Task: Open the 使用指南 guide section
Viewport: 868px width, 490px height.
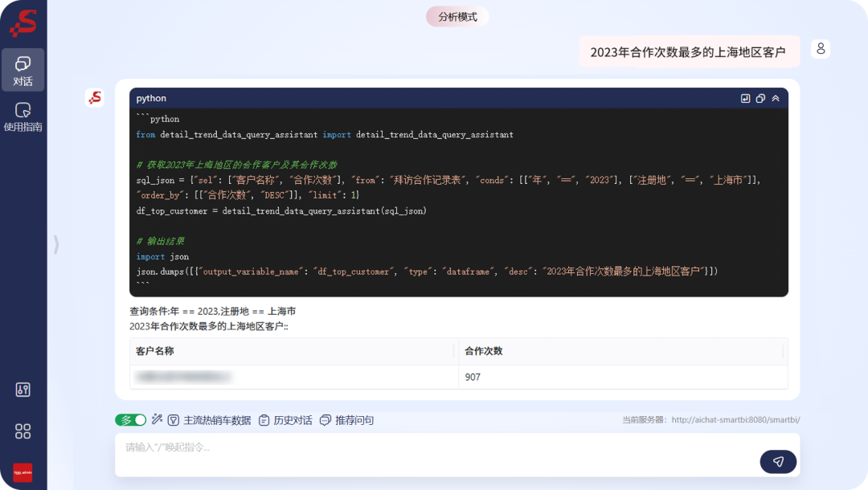Action: click(x=23, y=117)
